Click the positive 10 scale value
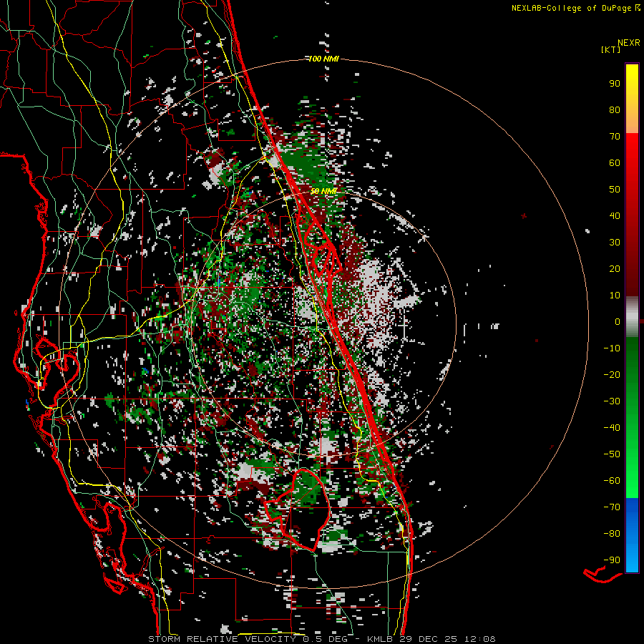The width and height of the screenshot is (644, 644). pyautogui.click(x=615, y=296)
